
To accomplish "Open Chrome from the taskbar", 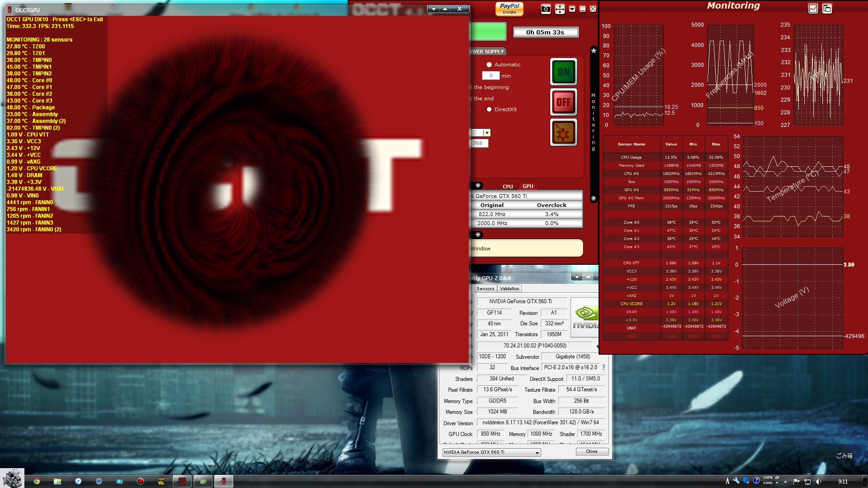I will tap(37, 481).
